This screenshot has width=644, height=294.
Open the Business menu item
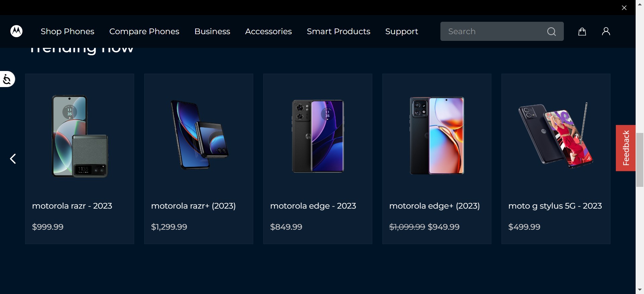click(x=212, y=31)
